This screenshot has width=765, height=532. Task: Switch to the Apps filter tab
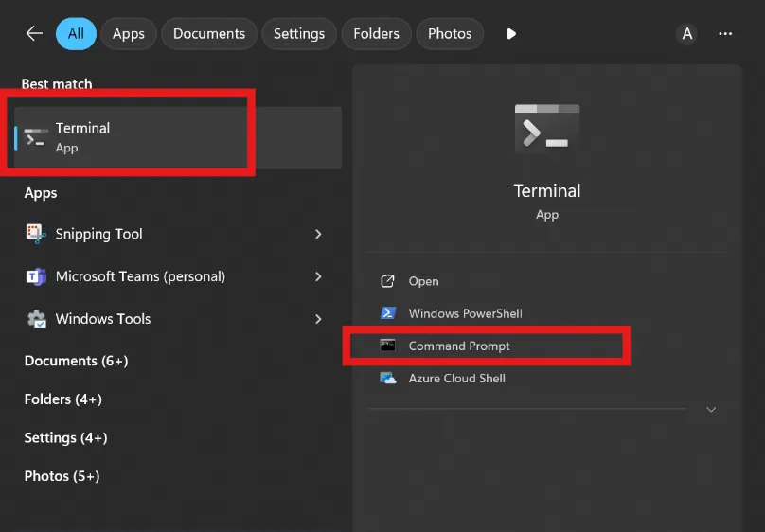(x=129, y=34)
